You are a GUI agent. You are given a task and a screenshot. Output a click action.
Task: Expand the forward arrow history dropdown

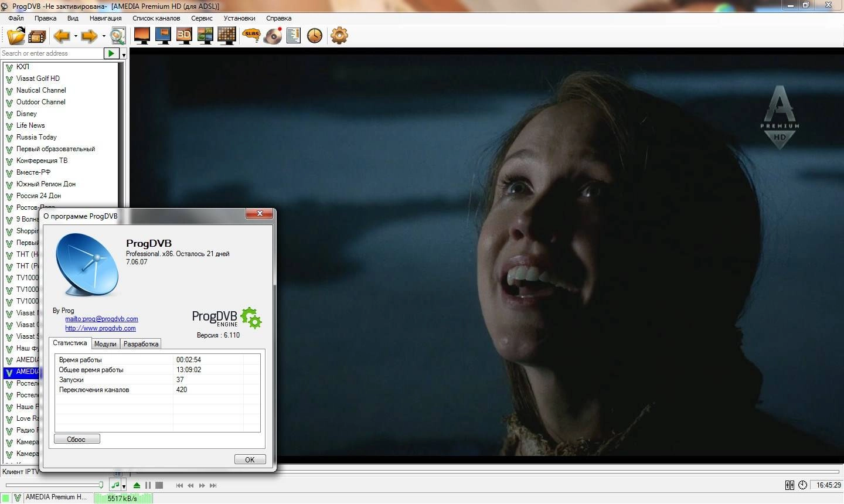click(x=104, y=37)
